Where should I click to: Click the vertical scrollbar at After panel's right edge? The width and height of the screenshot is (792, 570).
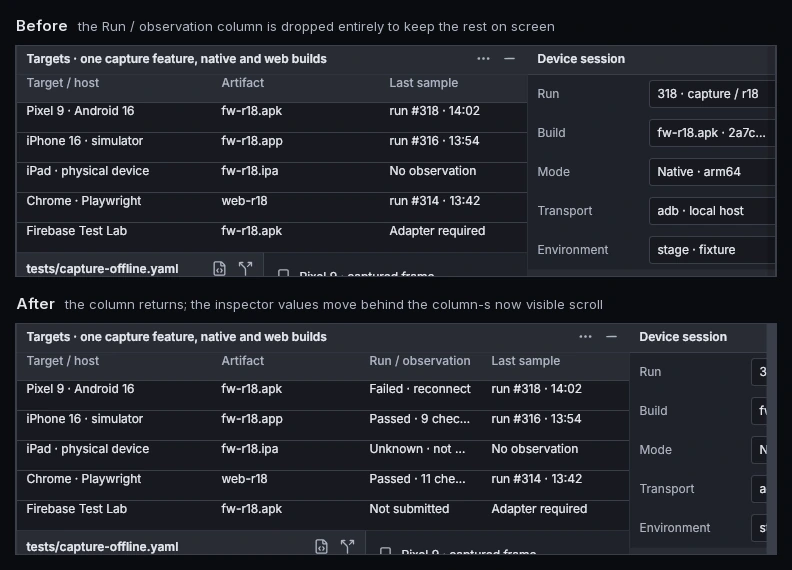pos(771,439)
